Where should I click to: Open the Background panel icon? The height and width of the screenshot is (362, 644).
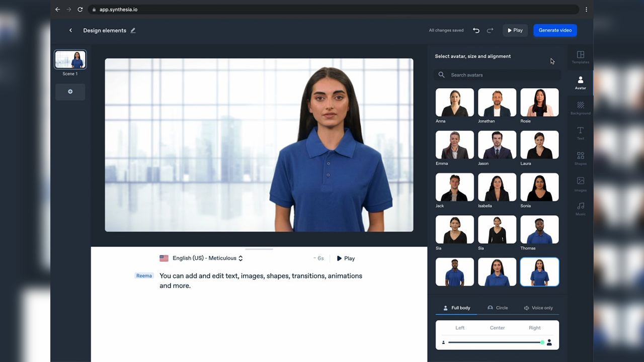pyautogui.click(x=580, y=108)
